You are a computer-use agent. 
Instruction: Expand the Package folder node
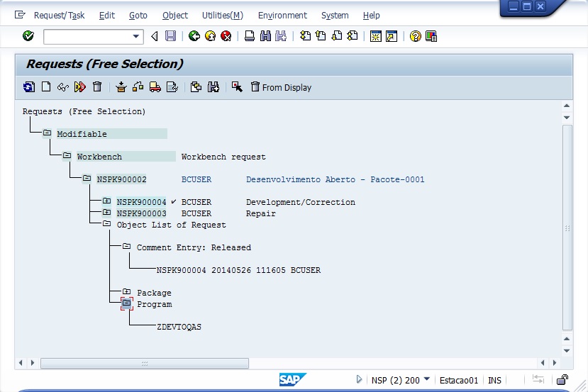click(x=126, y=292)
